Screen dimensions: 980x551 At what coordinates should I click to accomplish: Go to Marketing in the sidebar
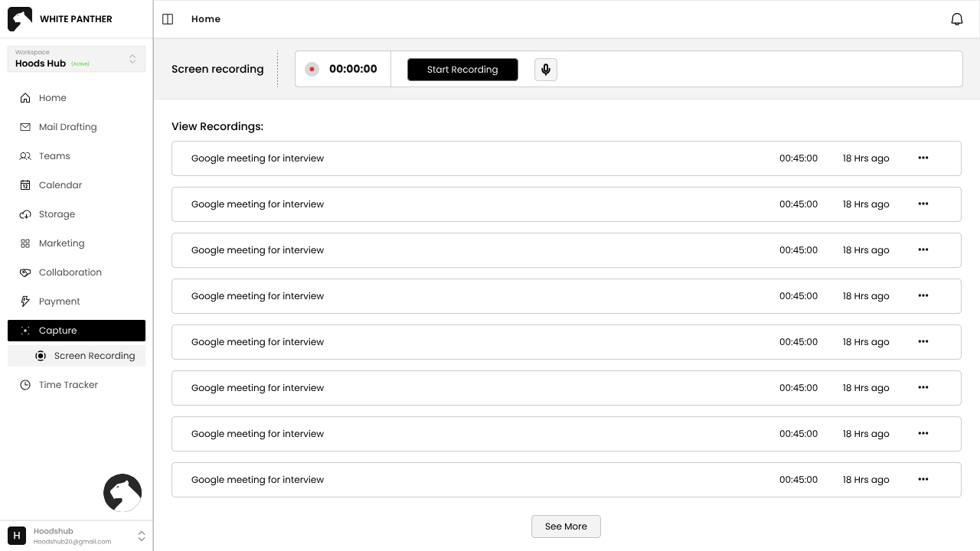coord(61,243)
